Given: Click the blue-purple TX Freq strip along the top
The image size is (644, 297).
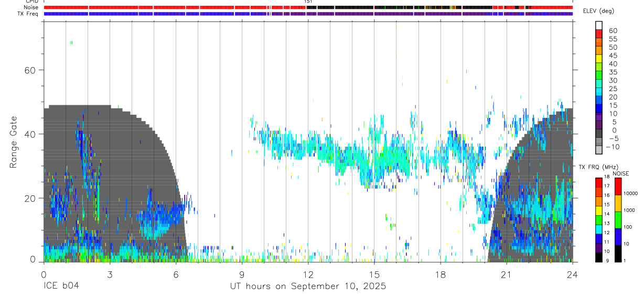Looking at the screenshot, I should [308, 14].
